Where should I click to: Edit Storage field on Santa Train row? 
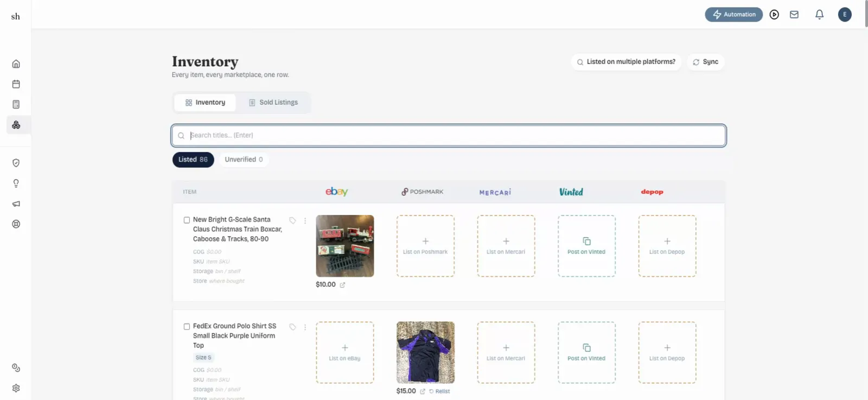228,271
